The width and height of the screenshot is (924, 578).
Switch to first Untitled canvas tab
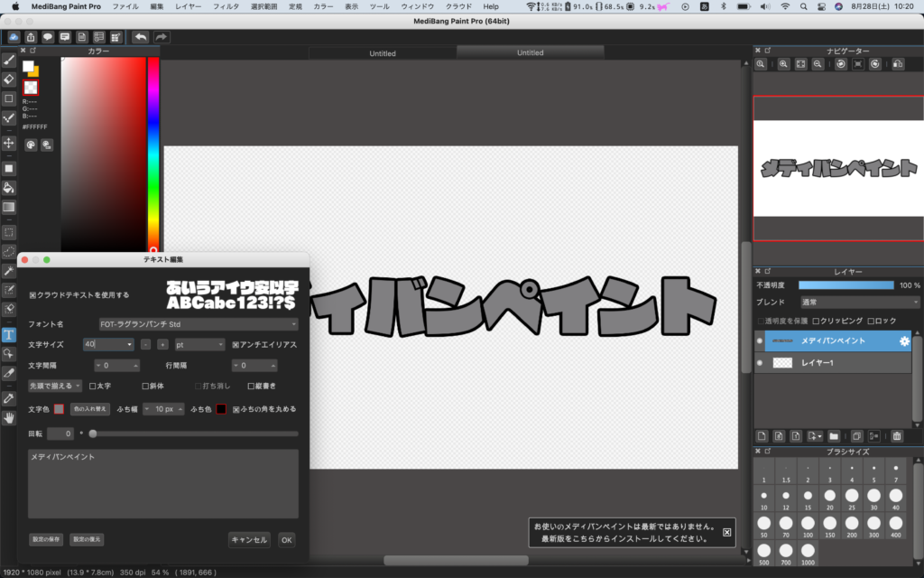383,53
